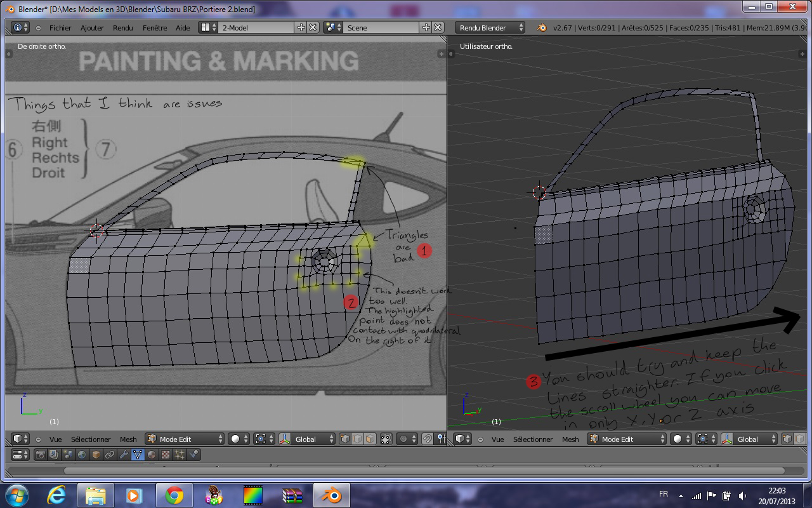Image resolution: width=812 pixels, height=508 pixels.
Task: Enable edge select mode in right viewport
Action: click(x=799, y=439)
